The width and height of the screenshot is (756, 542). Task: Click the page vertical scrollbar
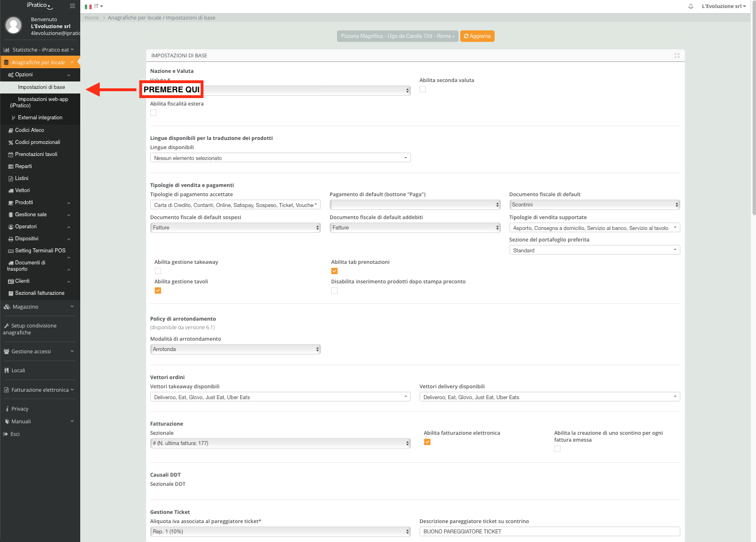(753, 115)
